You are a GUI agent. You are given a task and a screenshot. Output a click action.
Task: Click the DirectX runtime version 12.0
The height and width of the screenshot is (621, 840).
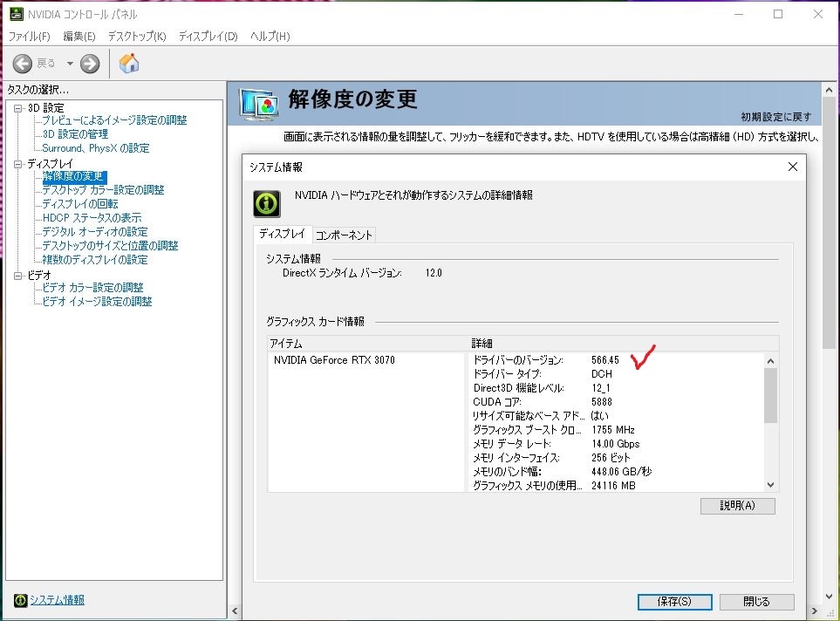click(434, 273)
